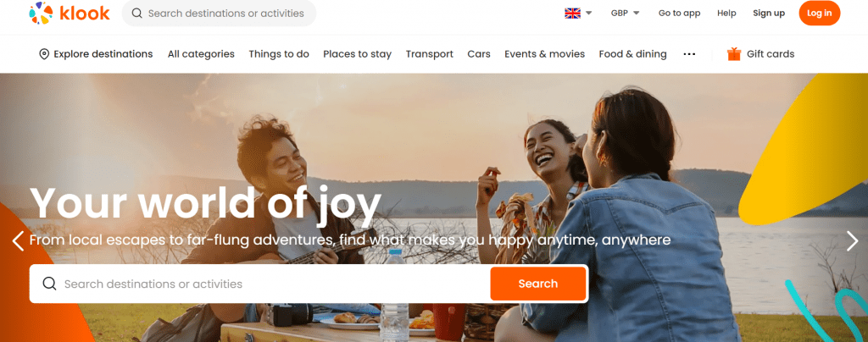Select the Things to do tab
The width and height of the screenshot is (868, 342).
(x=279, y=54)
